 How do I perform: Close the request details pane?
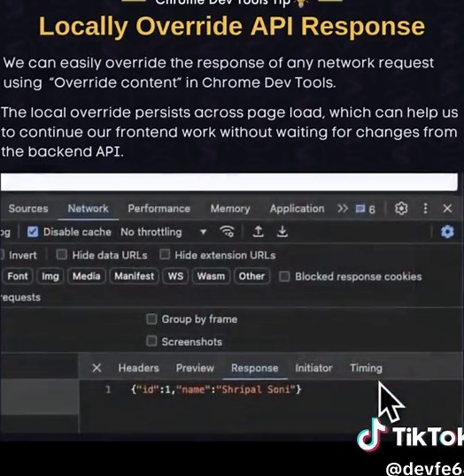click(x=97, y=368)
